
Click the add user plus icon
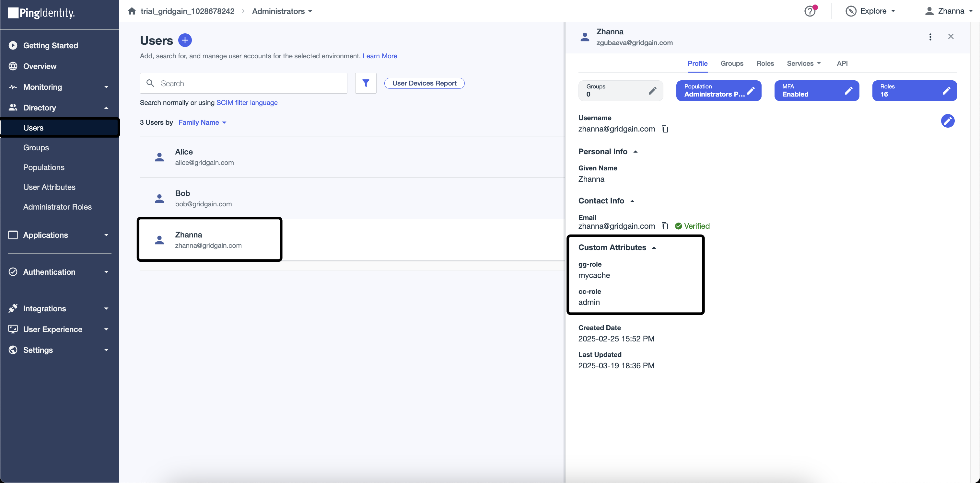(185, 40)
